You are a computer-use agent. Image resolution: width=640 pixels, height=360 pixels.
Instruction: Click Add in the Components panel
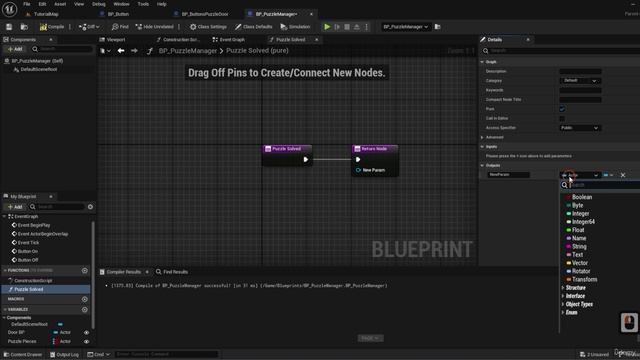(15, 49)
